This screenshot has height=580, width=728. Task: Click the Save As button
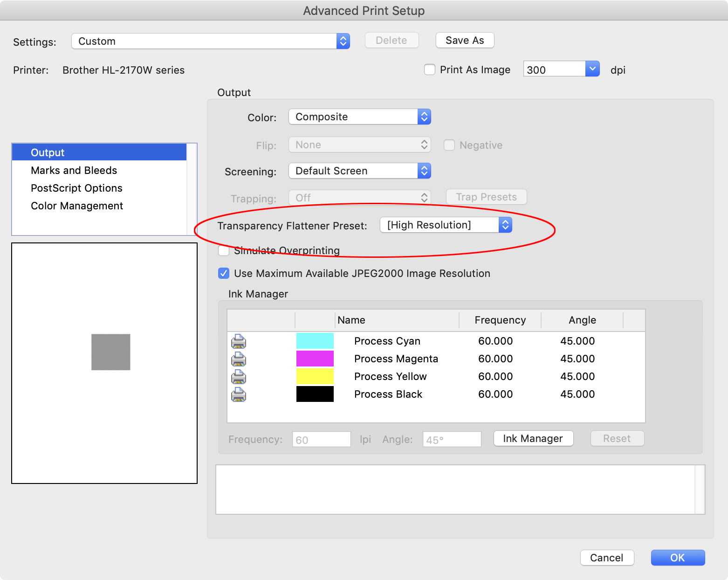tap(464, 40)
